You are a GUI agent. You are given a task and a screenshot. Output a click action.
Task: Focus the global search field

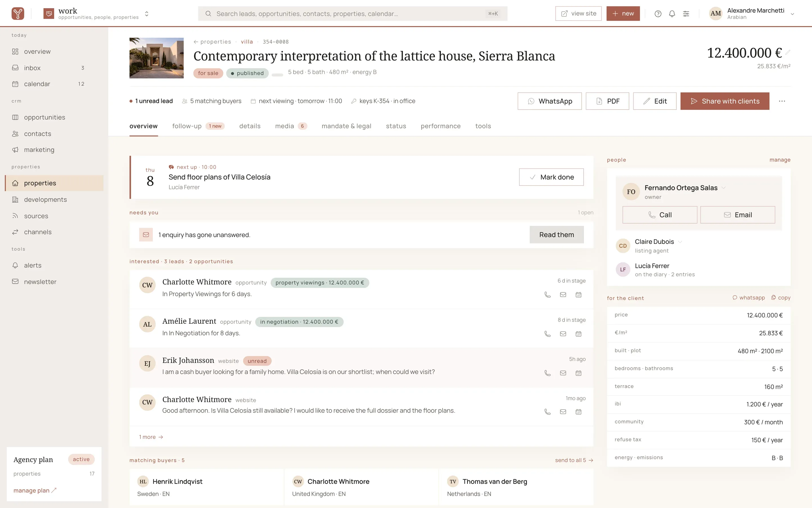[353, 14]
